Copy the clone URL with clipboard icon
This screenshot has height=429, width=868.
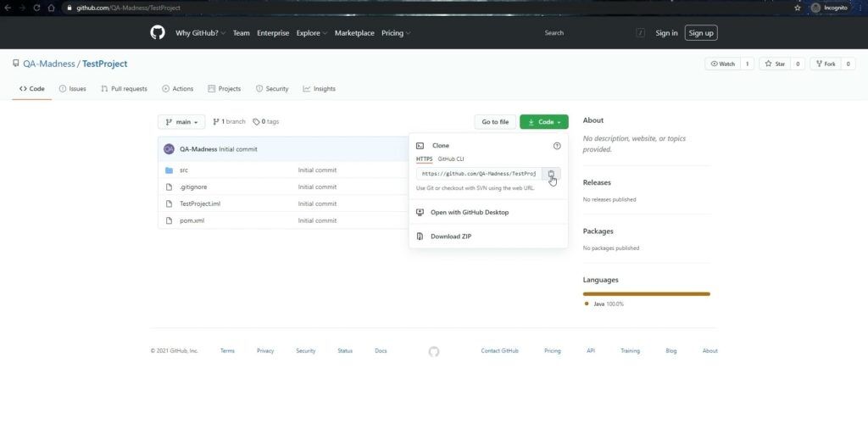(551, 174)
